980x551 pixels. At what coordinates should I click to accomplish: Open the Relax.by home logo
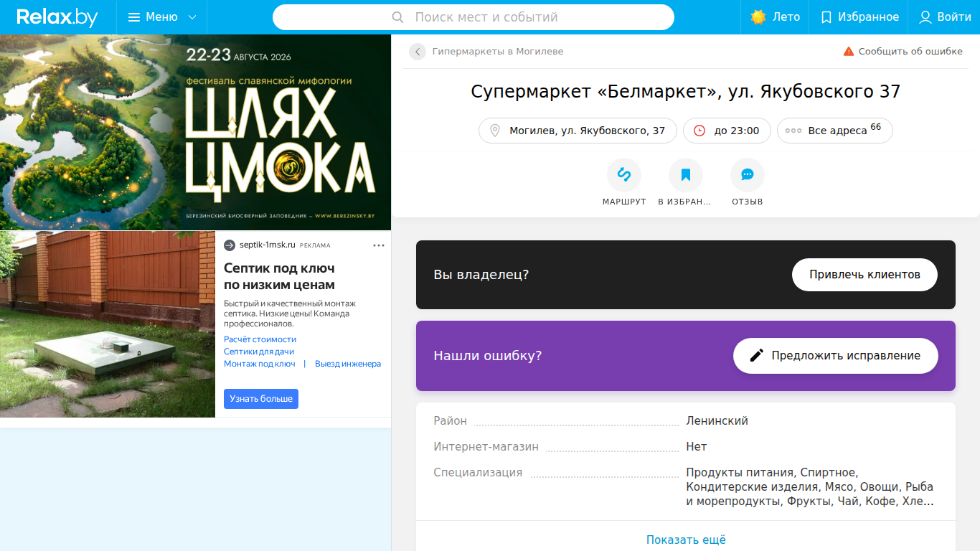(x=57, y=17)
